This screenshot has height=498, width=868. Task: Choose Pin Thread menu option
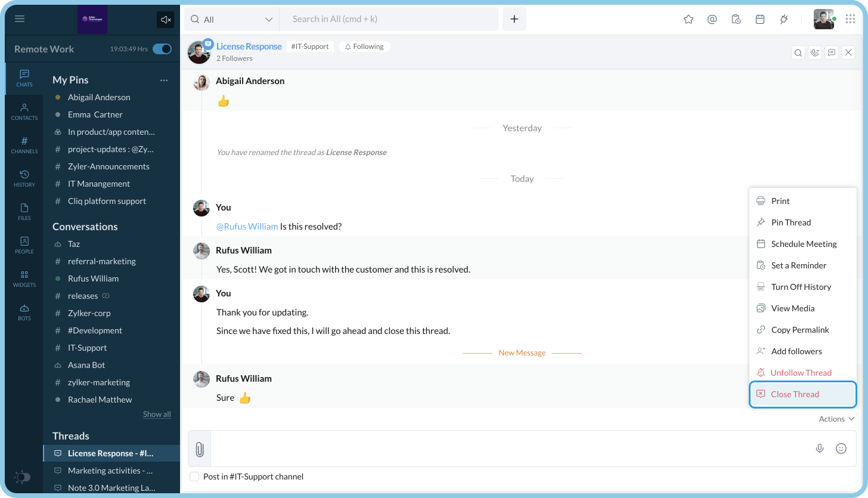tap(790, 222)
